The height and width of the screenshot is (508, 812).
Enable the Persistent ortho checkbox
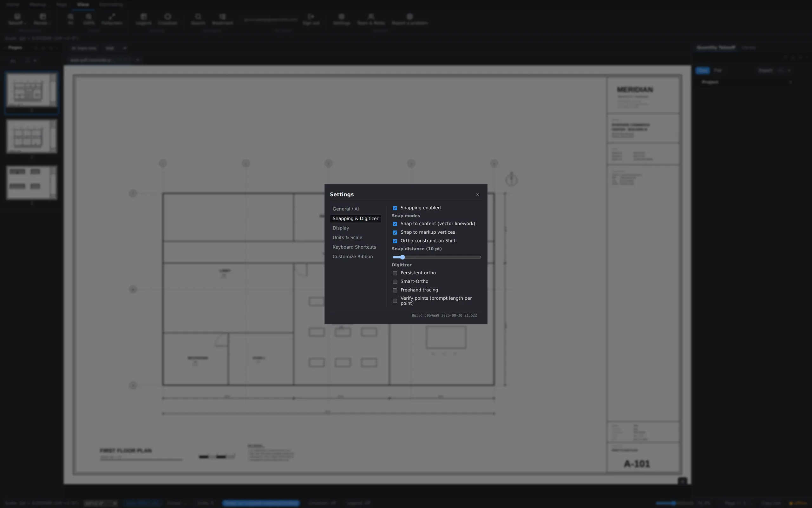tap(395, 273)
